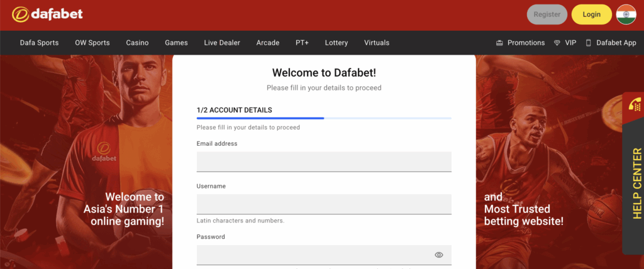Click the VIP diamond icon

click(x=557, y=43)
